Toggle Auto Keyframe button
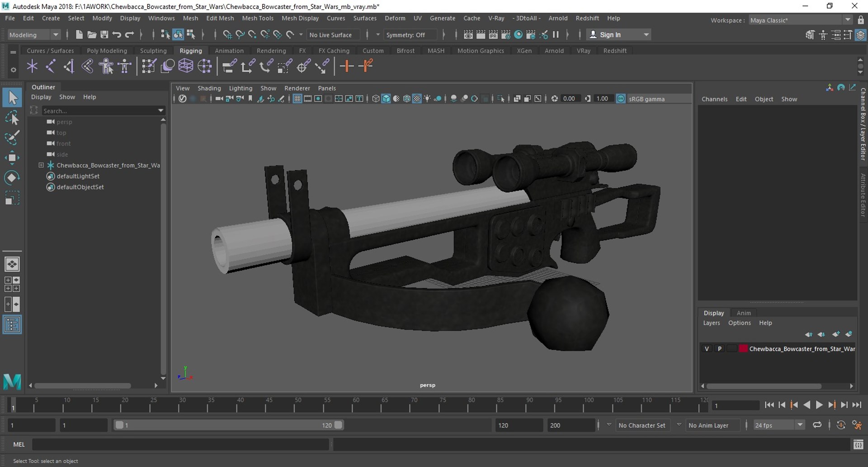Image resolution: width=868 pixels, height=467 pixels. tap(841, 425)
